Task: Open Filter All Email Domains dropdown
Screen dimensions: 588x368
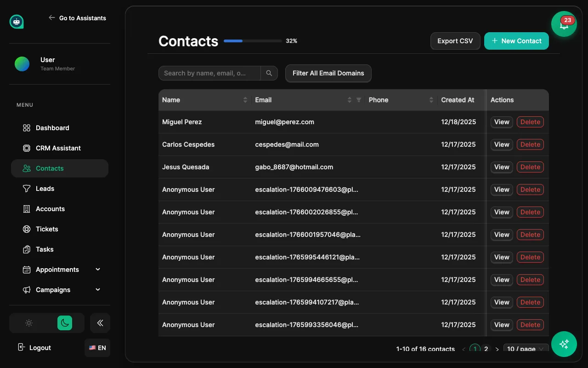Action: point(328,73)
